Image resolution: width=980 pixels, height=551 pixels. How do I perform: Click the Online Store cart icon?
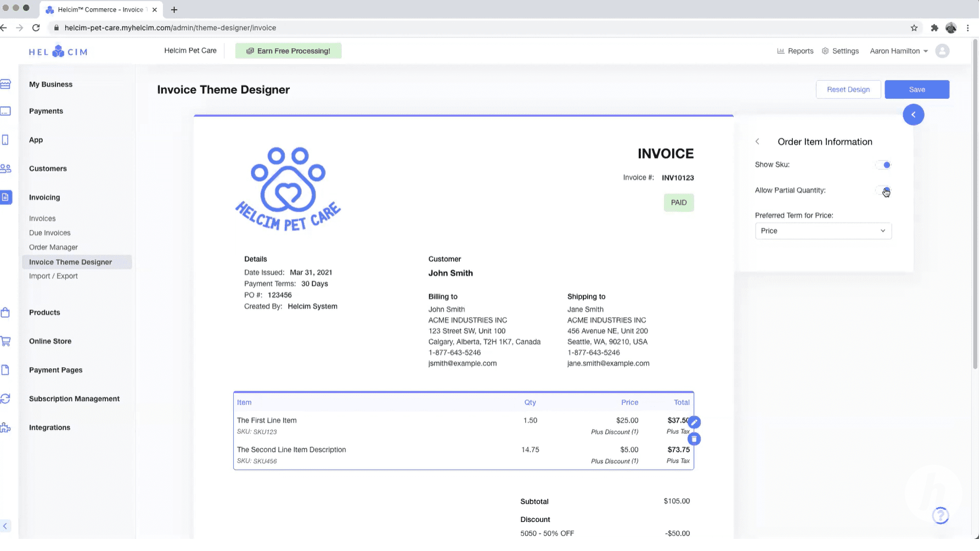pos(6,341)
